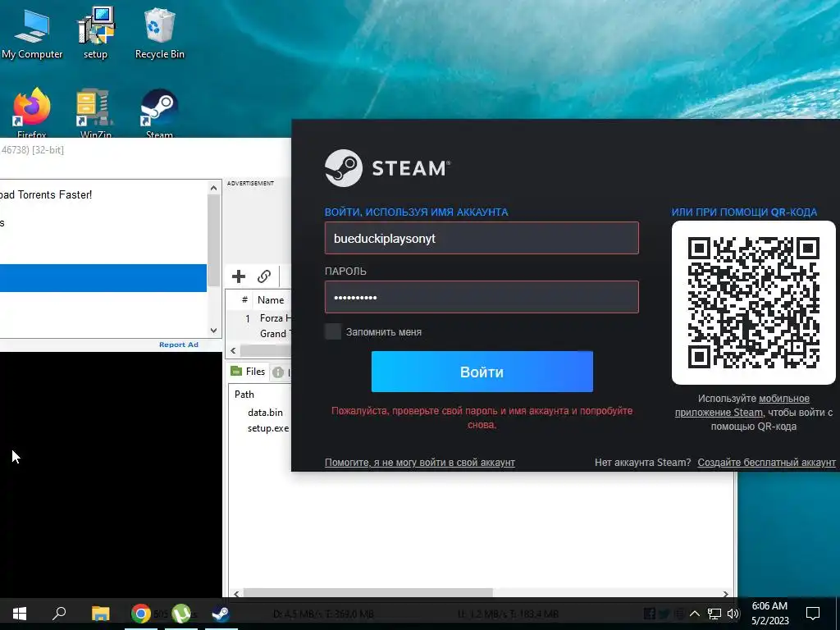
Task: Open Steam desktop shortcut icon
Action: coord(160,112)
